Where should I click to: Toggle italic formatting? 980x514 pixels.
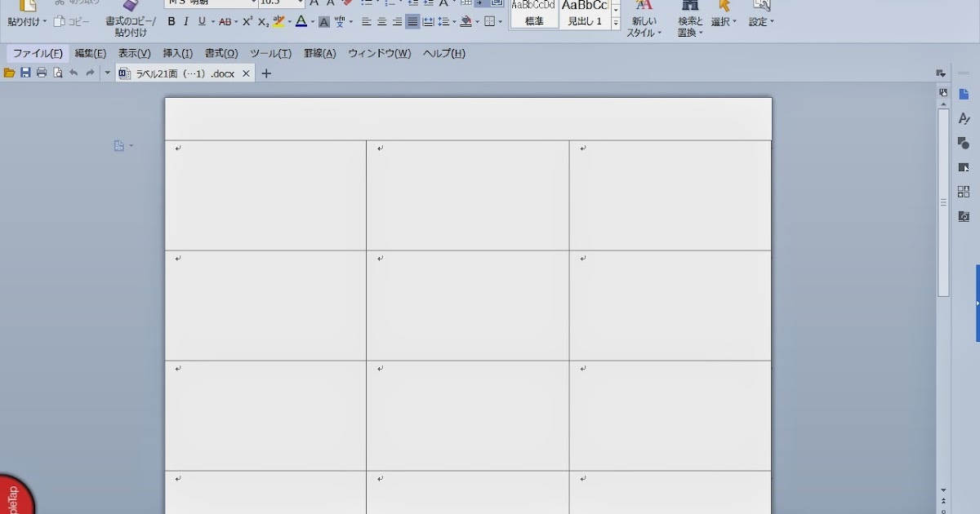pyautogui.click(x=186, y=22)
